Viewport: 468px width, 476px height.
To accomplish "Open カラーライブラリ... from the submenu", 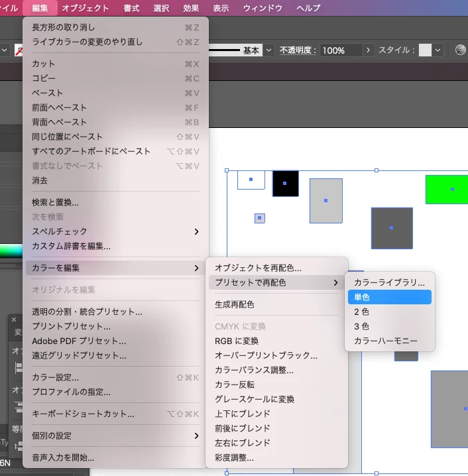I will [389, 282].
